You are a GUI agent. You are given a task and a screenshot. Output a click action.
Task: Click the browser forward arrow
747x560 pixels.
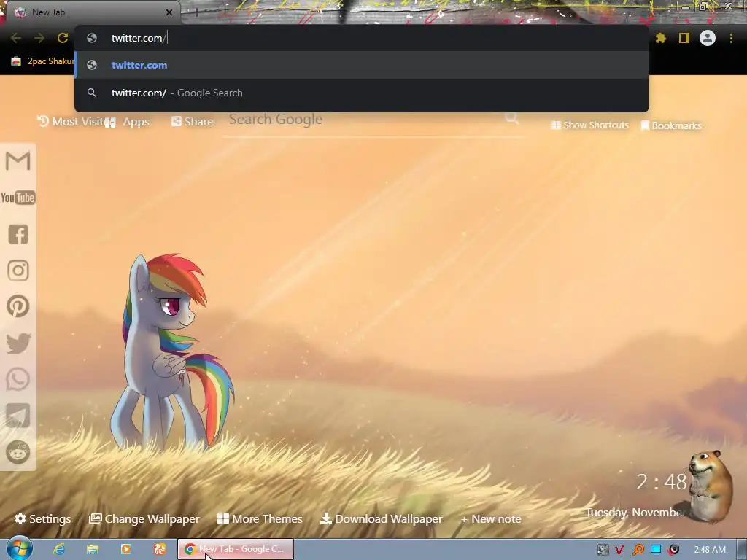click(39, 38)
